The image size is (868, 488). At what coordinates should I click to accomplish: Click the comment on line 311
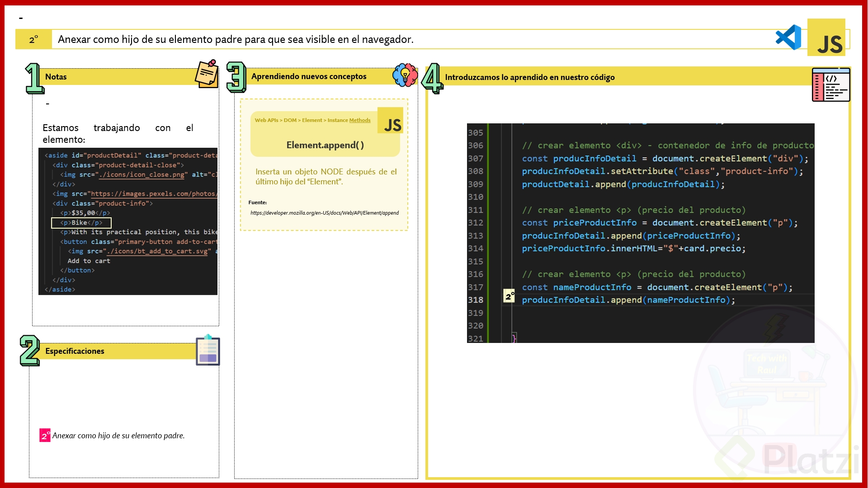click(634, 210)
